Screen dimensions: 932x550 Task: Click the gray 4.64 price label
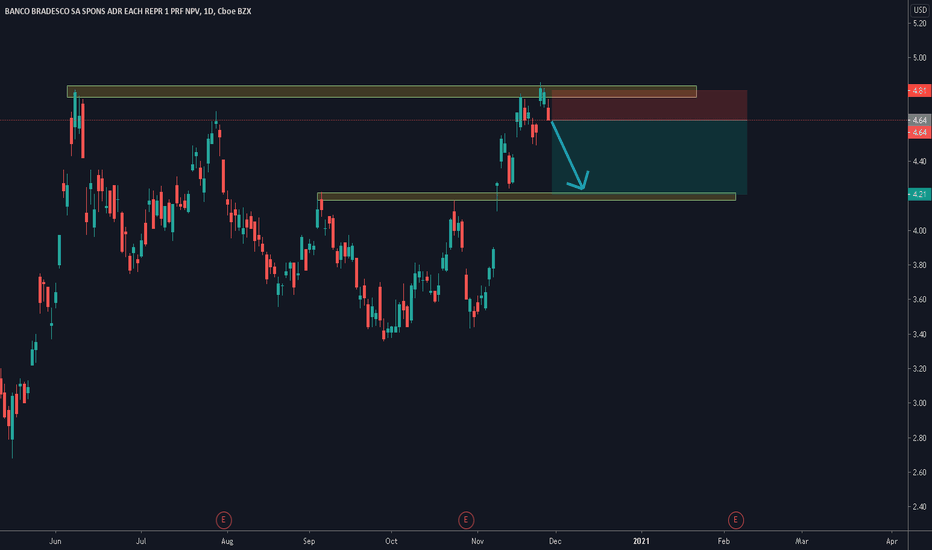click(x=920, y=120)
